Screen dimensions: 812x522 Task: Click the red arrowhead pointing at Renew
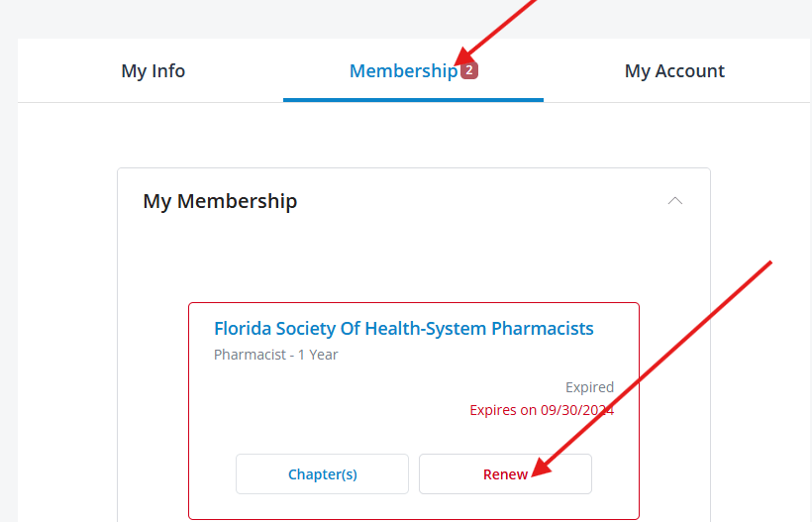tap(537, 469)
